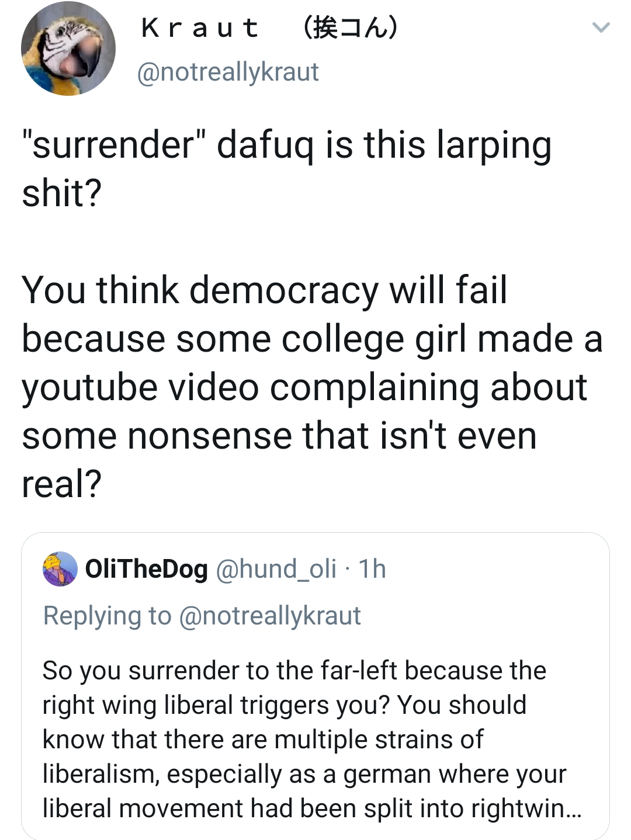Expand the tweet options chevron
The image size is (631, 840).
(601, 27)
